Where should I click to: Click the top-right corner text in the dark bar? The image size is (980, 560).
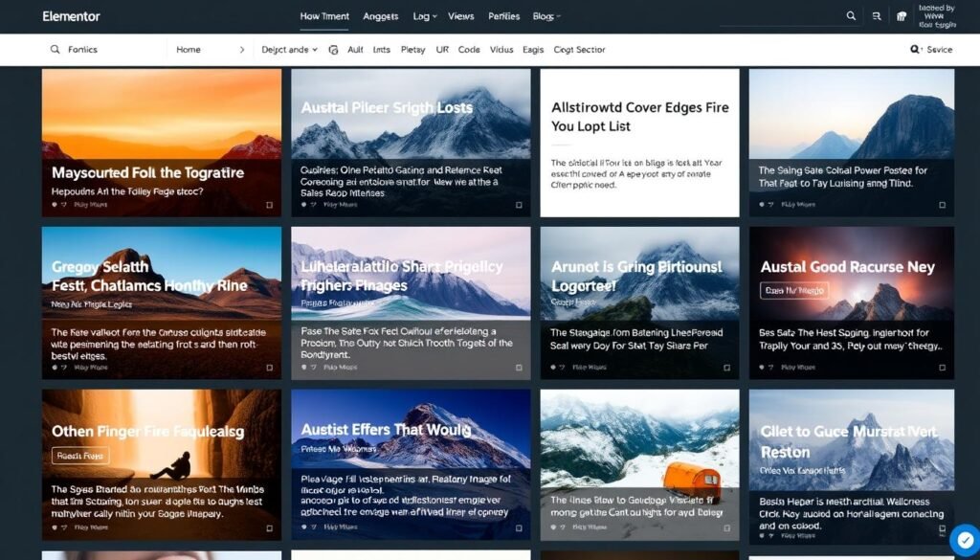[x=937, y=16]
